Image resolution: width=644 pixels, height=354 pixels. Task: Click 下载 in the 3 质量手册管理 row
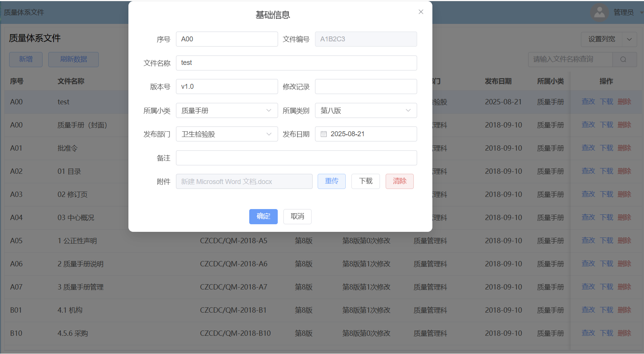pos(606,287)
